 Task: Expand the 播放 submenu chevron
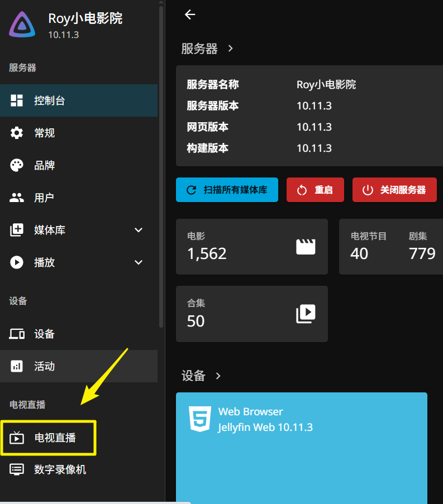click(x=139, y=262)
